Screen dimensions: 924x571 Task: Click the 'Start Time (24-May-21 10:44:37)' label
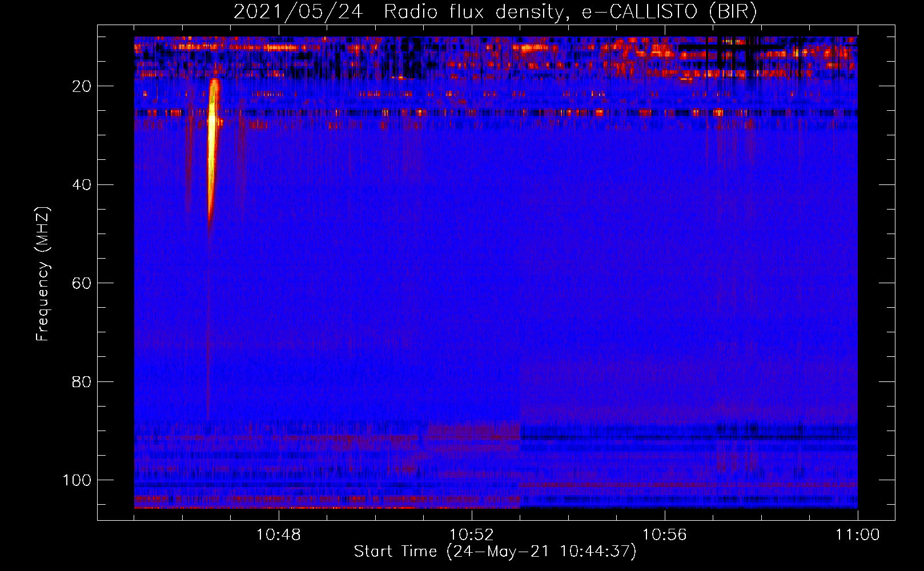495,552
